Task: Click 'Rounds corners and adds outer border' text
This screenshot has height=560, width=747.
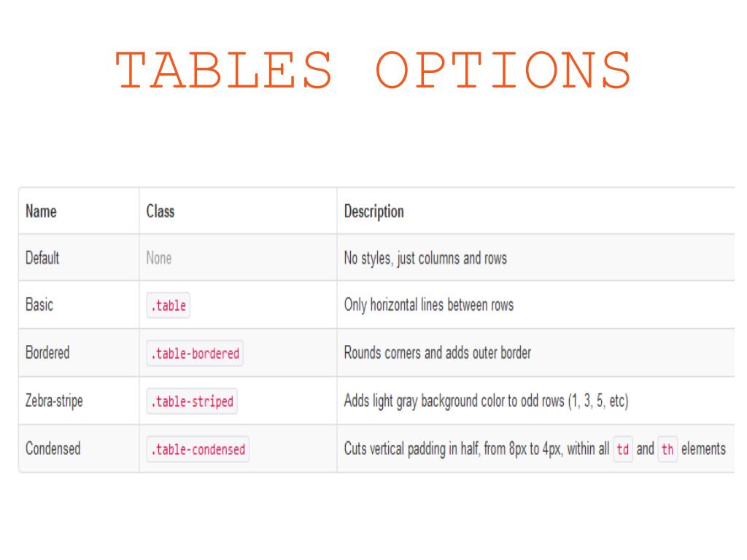Action: click(x=438, y=352)
